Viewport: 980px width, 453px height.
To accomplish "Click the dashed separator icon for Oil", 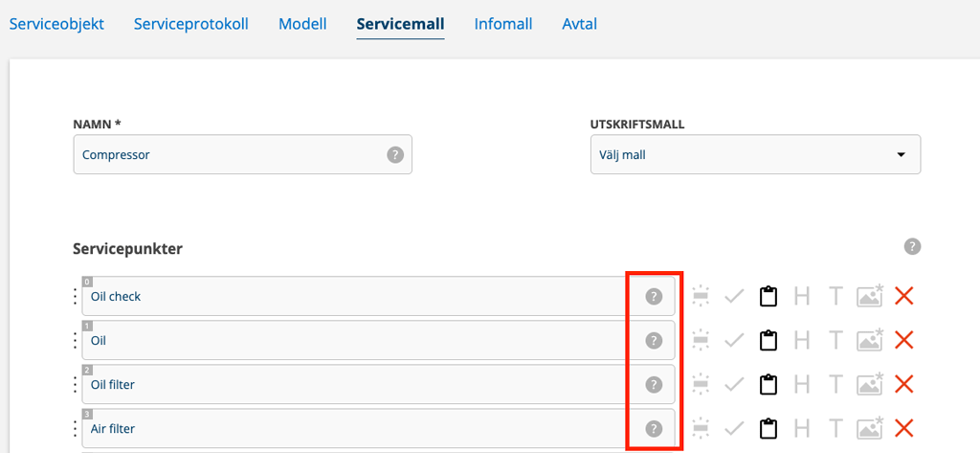I will coord(700,340).
